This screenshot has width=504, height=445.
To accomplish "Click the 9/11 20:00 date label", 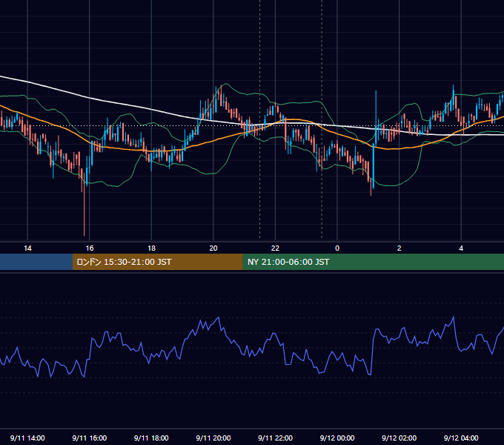I will (213, 438).
